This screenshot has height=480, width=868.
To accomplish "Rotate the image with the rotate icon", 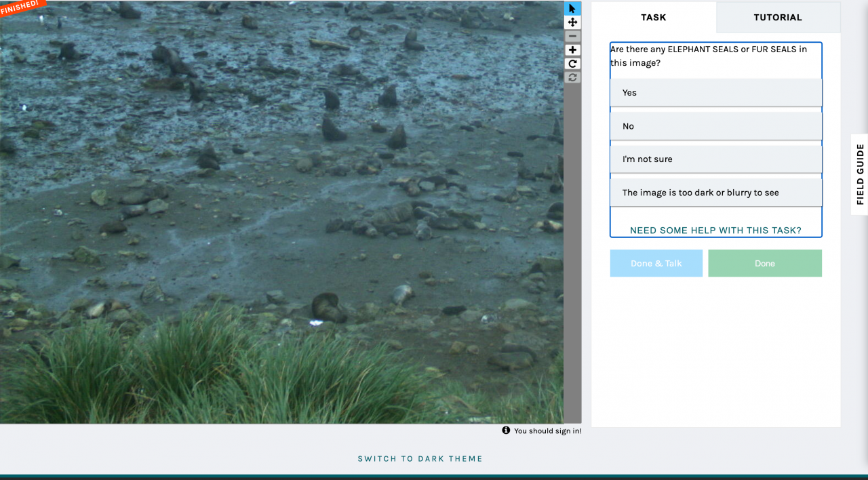I will (x=572, y=64).
